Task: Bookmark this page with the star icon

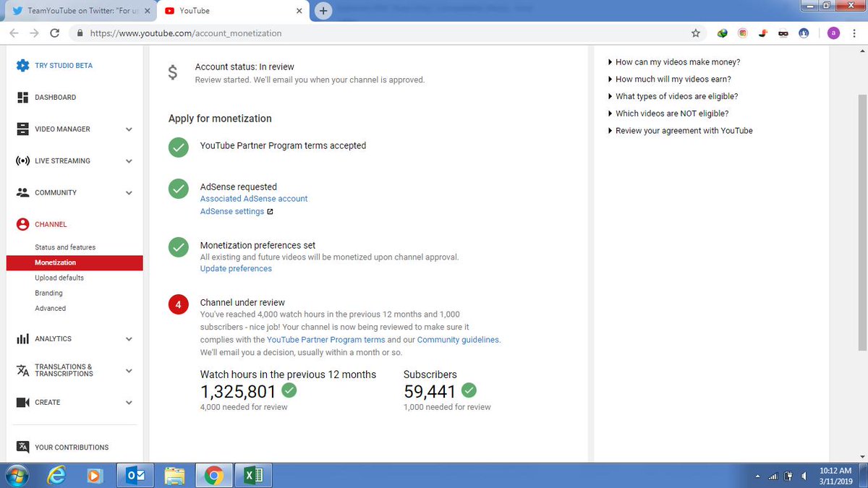Action: point(696,33)
